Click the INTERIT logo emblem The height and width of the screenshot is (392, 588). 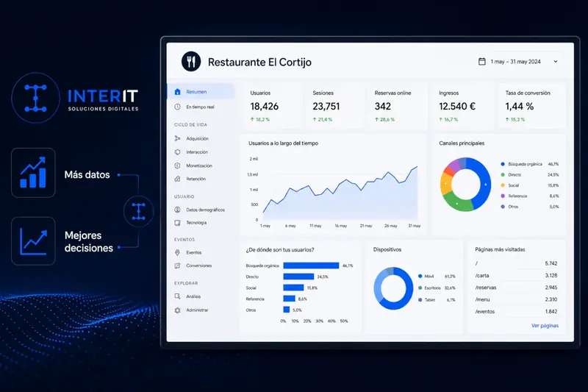[35, 98]
